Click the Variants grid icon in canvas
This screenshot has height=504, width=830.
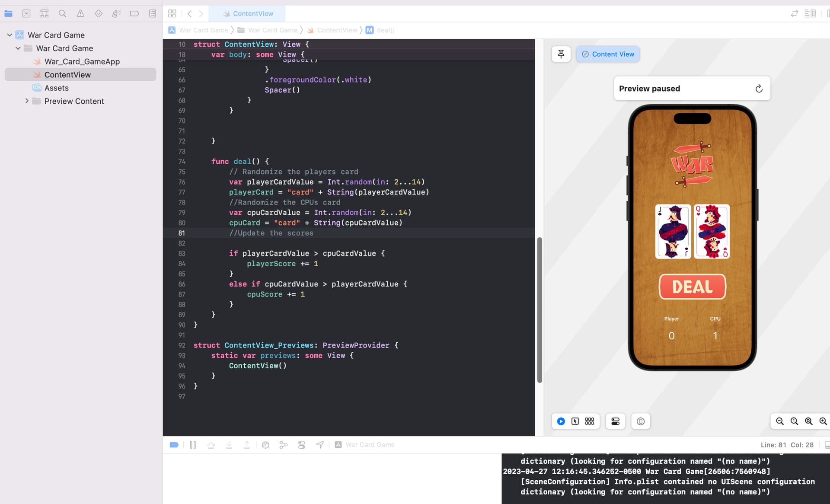click(x=590, y=421)
